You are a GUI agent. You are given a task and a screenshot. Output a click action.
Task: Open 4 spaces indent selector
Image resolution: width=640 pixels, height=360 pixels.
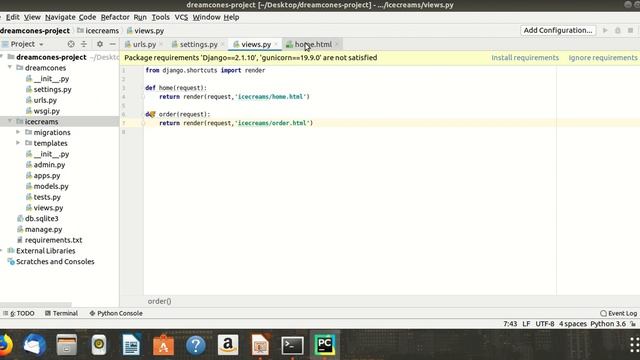coord(573,324)
